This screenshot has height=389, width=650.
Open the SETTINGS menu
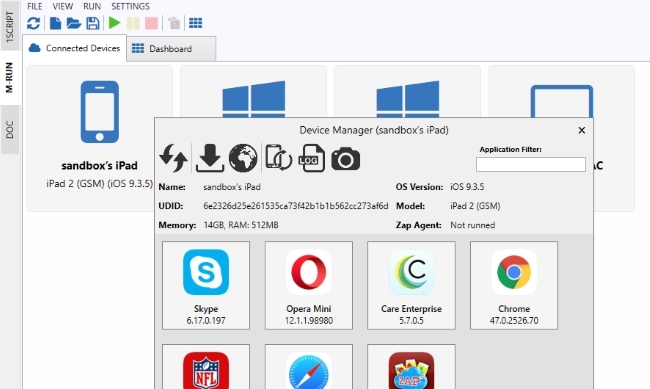(130, 6)
